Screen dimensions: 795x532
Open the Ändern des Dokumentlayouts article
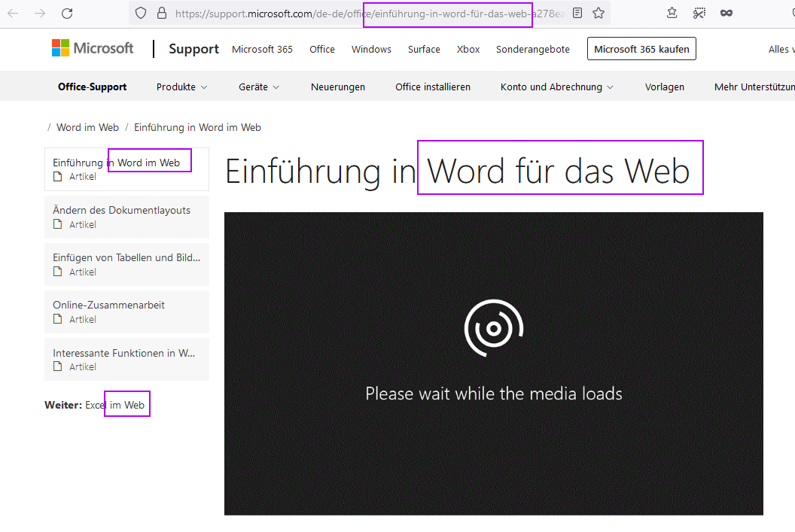(x=126, y=217)
